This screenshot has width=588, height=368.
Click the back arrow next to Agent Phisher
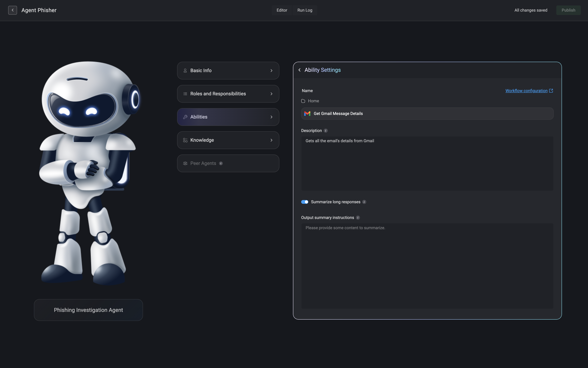(x=12, y=10)
